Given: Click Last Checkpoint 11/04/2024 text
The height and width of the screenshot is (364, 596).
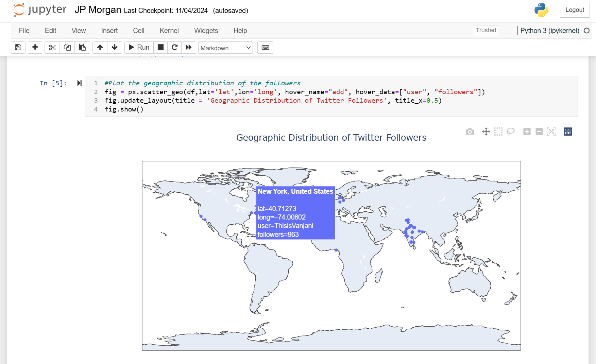Looking at the screenshot, I should 166,11.
